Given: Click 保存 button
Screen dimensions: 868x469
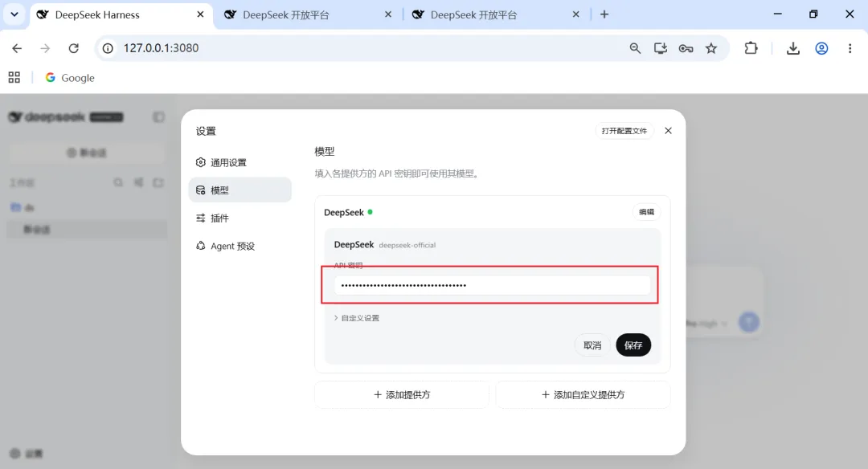Looking at the screenshot, I should click(633, 345).
